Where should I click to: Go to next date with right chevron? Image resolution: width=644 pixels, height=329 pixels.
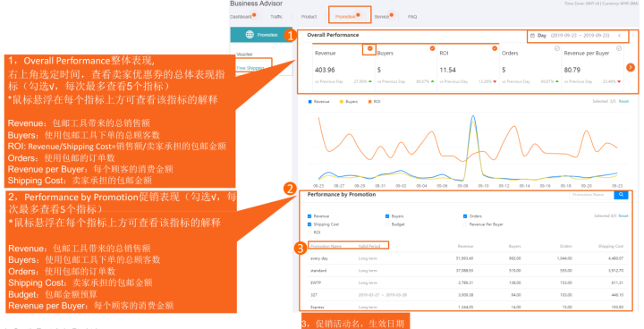pos(633,36)
